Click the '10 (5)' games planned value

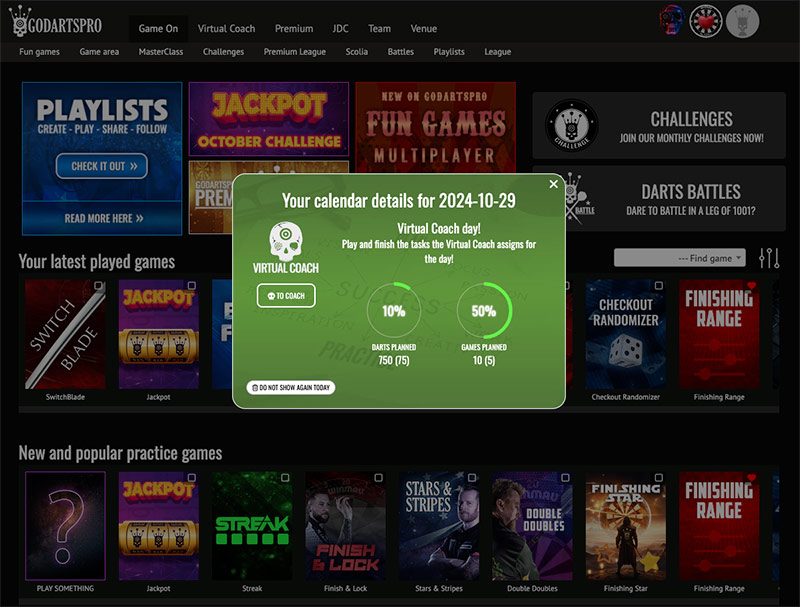pyautogui.click(x=484, y=361)
